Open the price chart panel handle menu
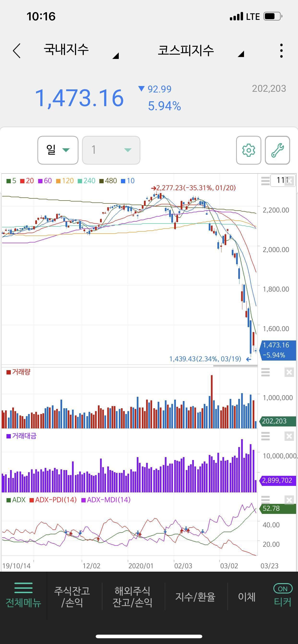The height and width of the screenshot is (644, 298). pyautogui.click(x=265, y=181)
